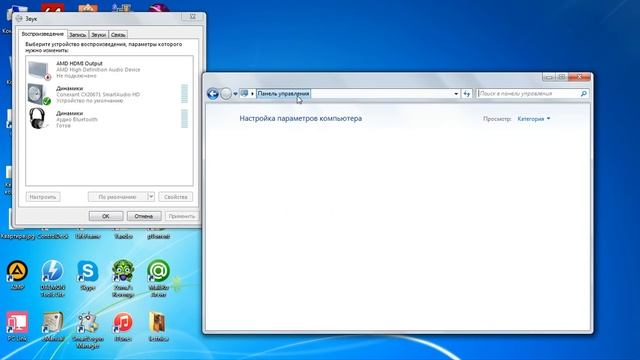This screenshot has height=360, width=640.
Task: Click the Настроить button
Action: (43, 197)
